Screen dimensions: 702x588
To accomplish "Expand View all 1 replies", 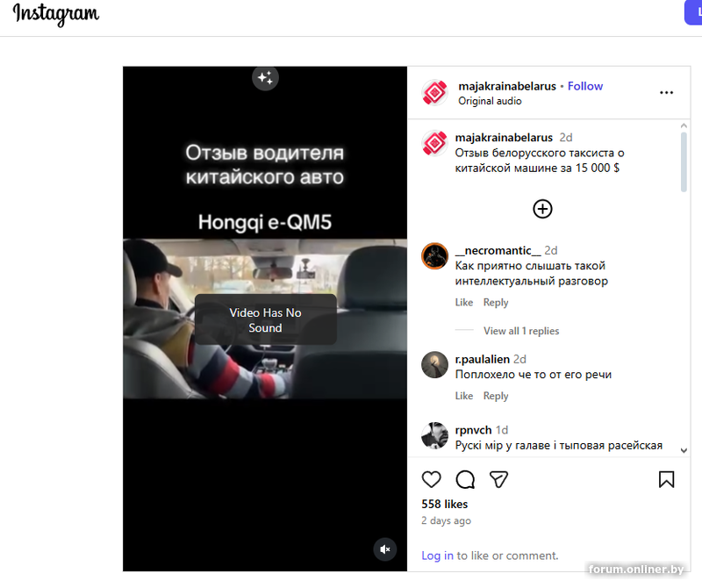I will click(x=521, y=331).
